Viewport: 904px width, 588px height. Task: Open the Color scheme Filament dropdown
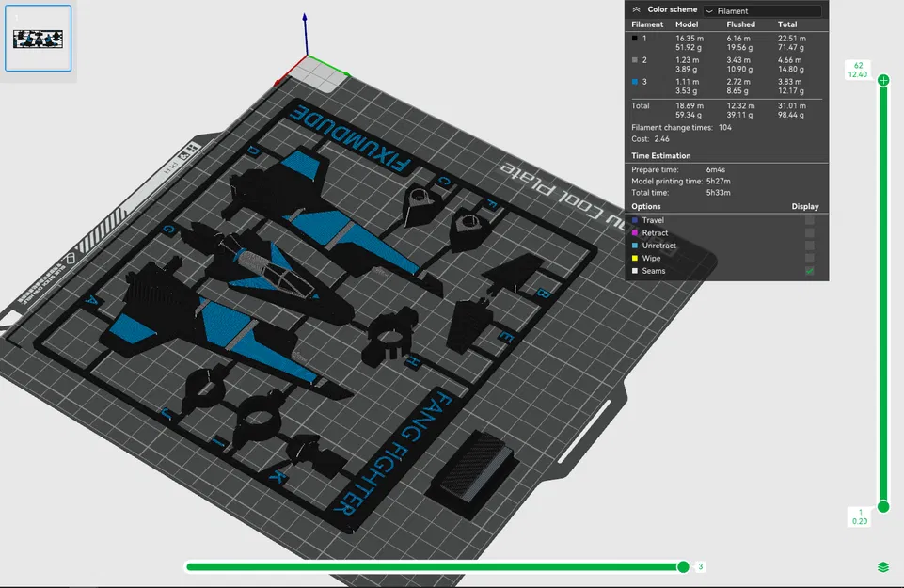762,11
